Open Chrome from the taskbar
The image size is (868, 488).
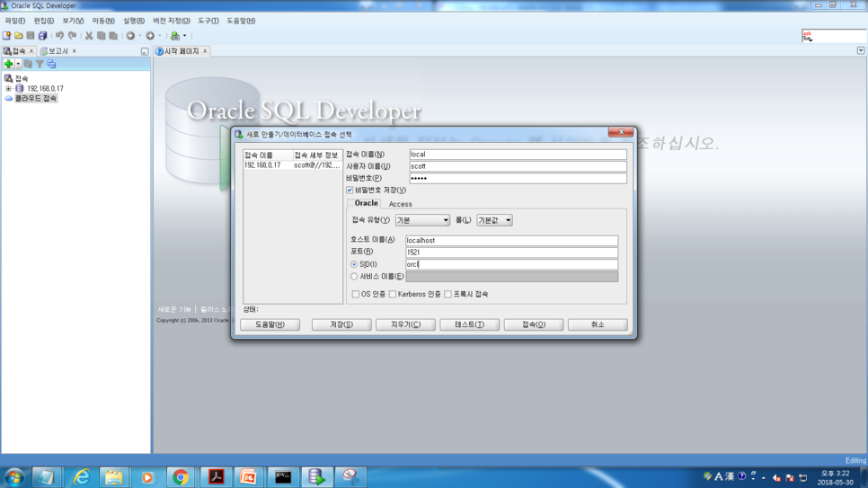pyautogui.click(x=181, y=477)
